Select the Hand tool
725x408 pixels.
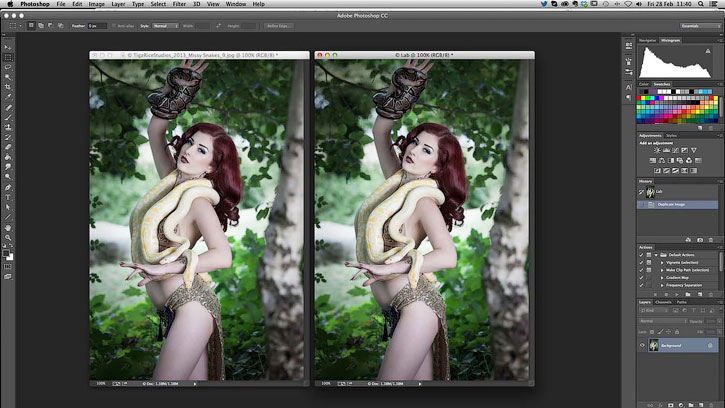tap(8, 228)
